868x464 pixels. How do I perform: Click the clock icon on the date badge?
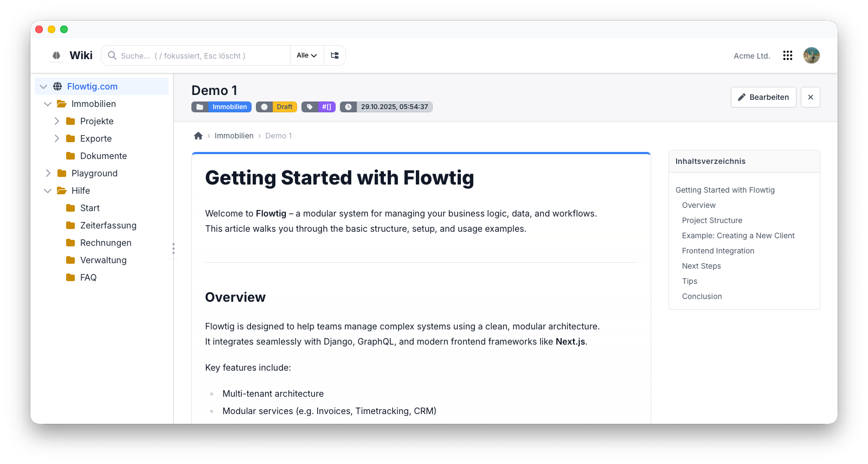(348, 107)
